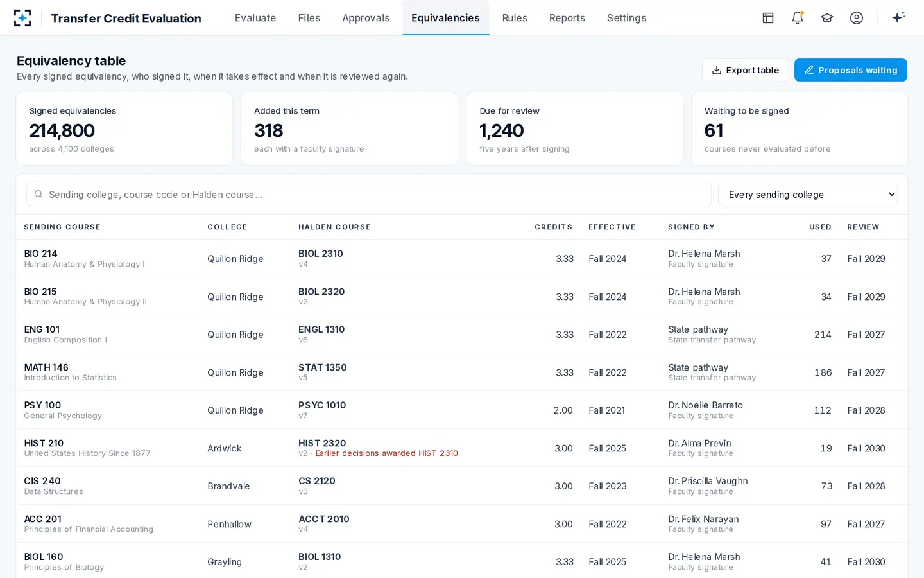This screenshot has height=578, width=924.
Task: Open Every sending college dropdown
Action: click(807, 194)
